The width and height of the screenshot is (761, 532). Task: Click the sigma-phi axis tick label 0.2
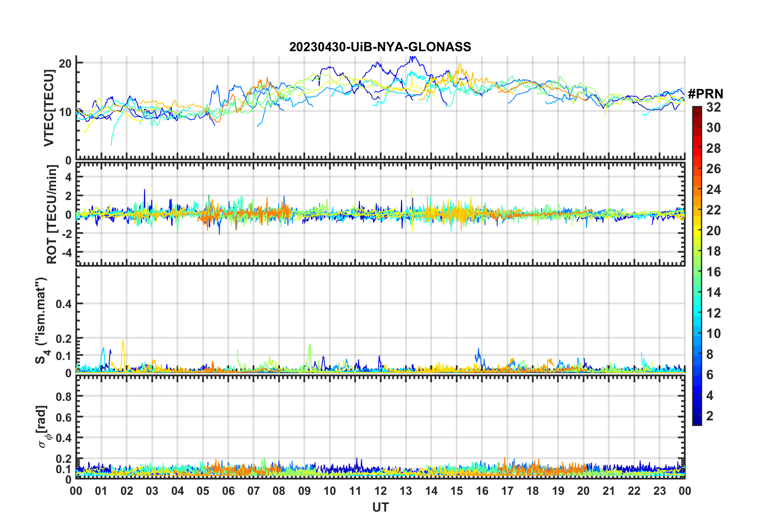(x=64, y=459)
